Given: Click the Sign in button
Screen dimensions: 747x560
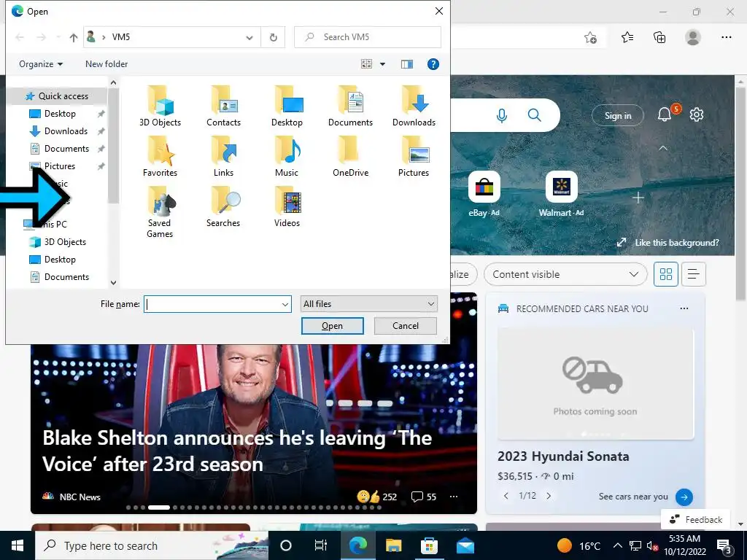Looking at the screenshot, I should tap(618, 116).
